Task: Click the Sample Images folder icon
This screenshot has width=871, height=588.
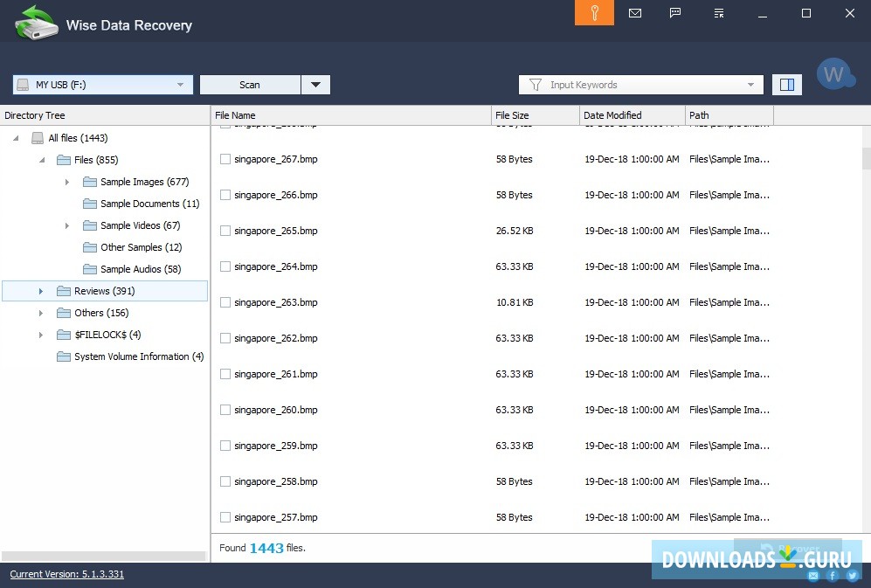Action: (x=89, y=182)
